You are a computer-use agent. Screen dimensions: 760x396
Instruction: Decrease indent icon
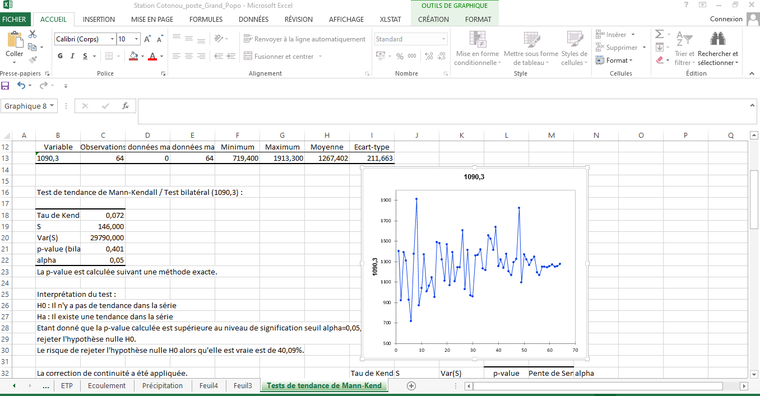[219, 56]
